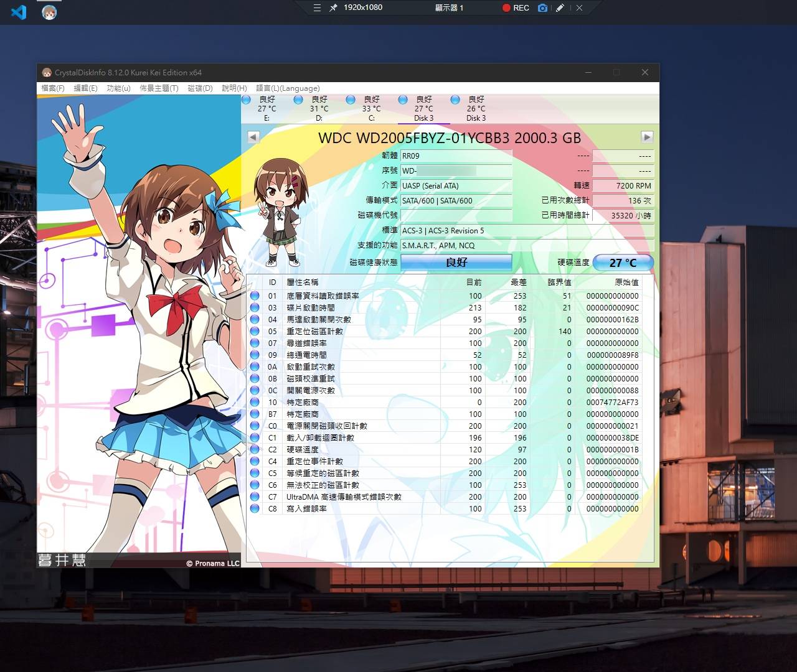The height and width of the screenshot is (672, 797).
Task: Expand the 磁碟(D) disk menu
Action: (x=200, y=88)
